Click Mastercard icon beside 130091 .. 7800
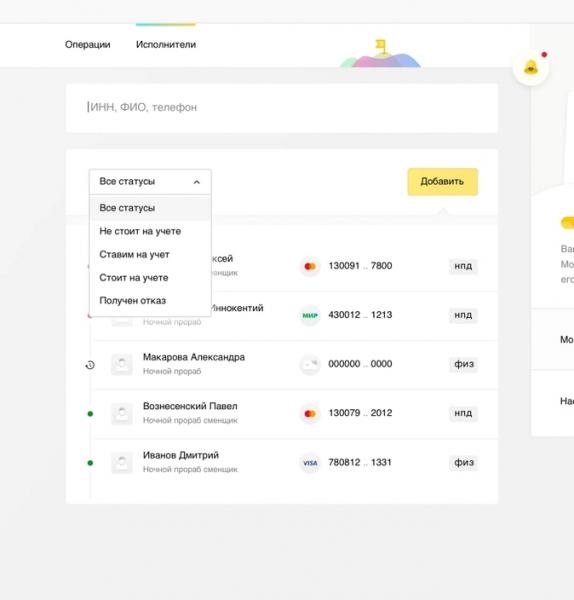The width and height of the screenshot is (574, 600). pos(310,266)
